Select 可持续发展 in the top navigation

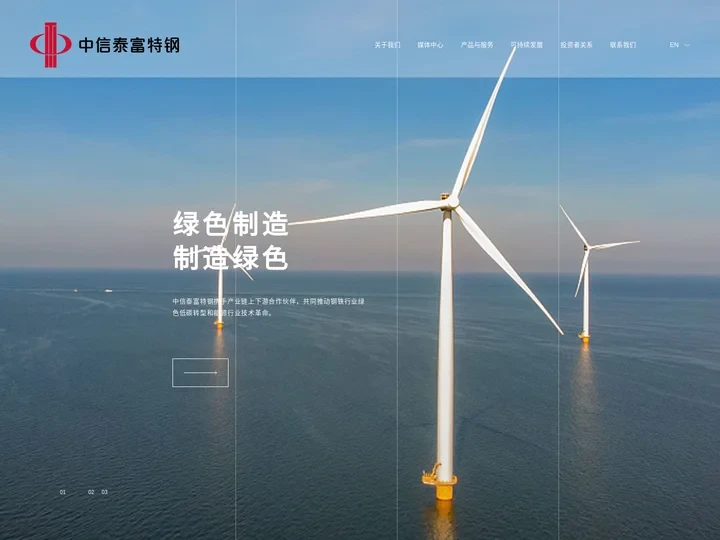click(x=527, y=45)
